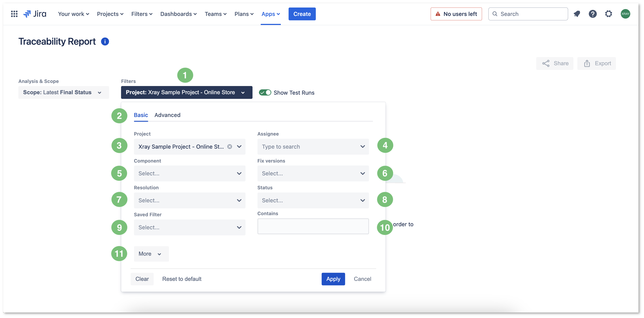Apply the selected filters
Image resolution: width=644 pixels, height=318 pixels.
[x=333, y=279]
